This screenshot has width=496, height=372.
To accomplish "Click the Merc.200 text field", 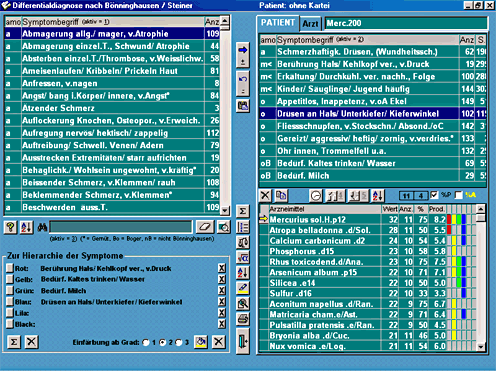I will point(406,23).
